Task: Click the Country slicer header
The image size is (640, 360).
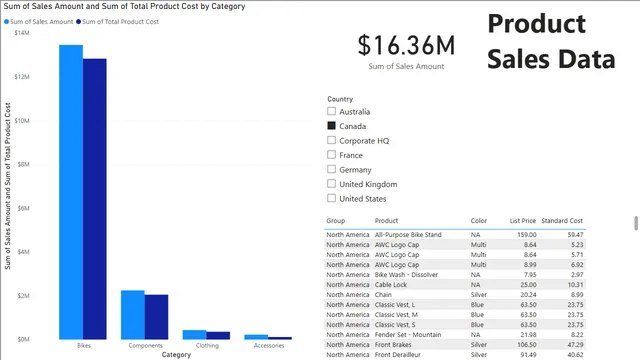Action: (x=340, y=99)
